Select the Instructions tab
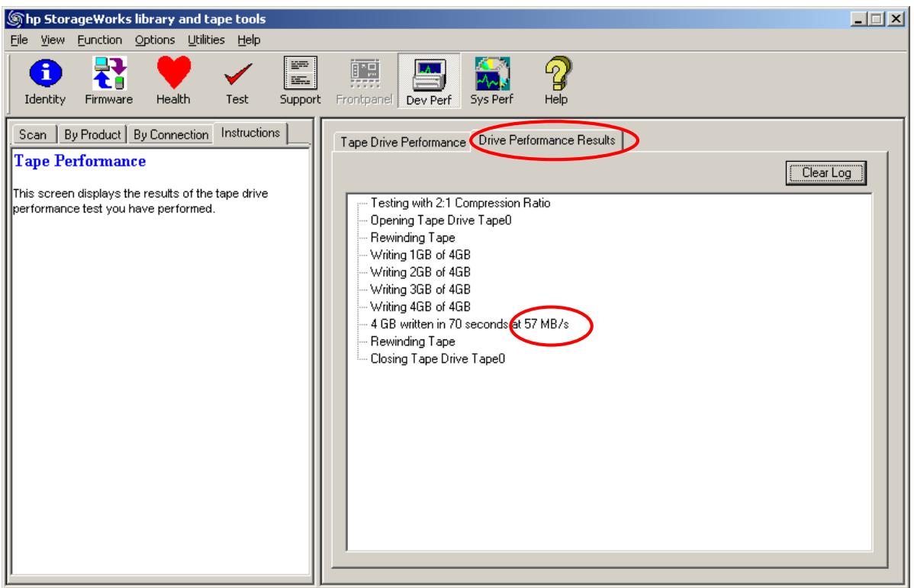Screen dimensions: 914x588 [x=251, y=133]
